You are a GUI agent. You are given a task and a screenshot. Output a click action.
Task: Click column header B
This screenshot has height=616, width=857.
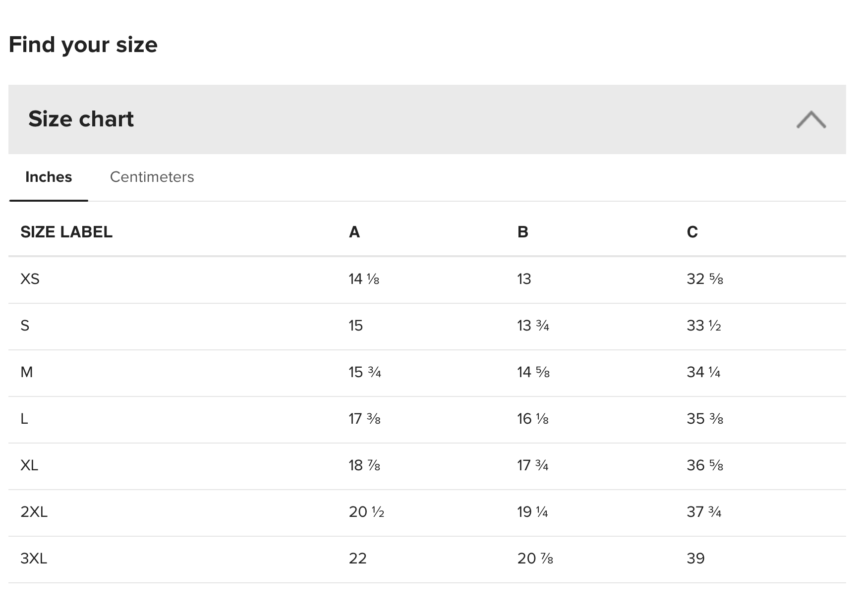pyautogui.click(x=523, y=232)
